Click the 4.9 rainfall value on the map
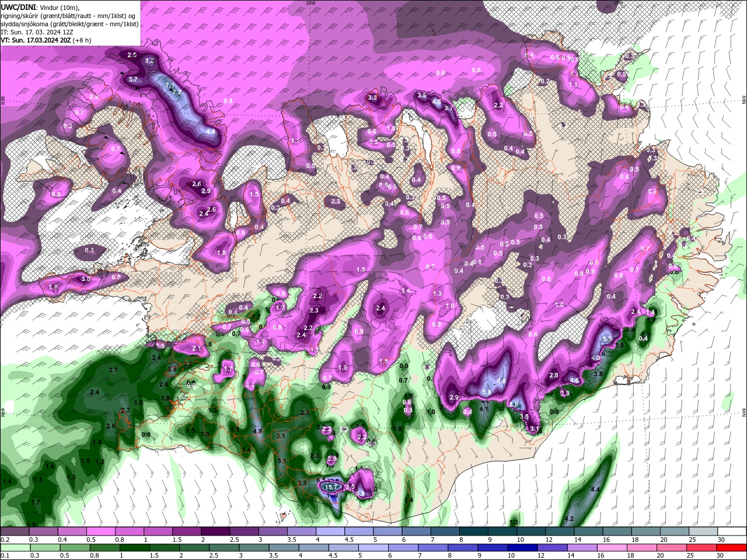747x560 pixels. coord(257,431)
